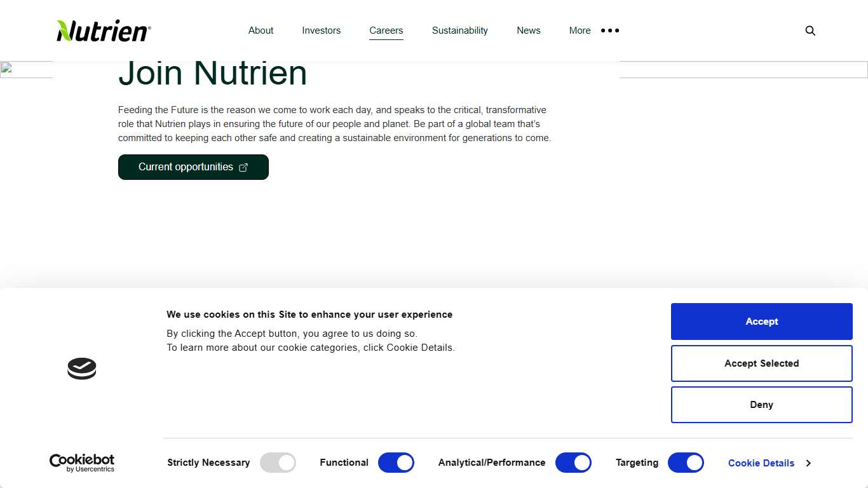Disable the Analytical/Performance toggle
Image resolution: width=868 pixels, height=488 pixels.
(x=573, y=463)
